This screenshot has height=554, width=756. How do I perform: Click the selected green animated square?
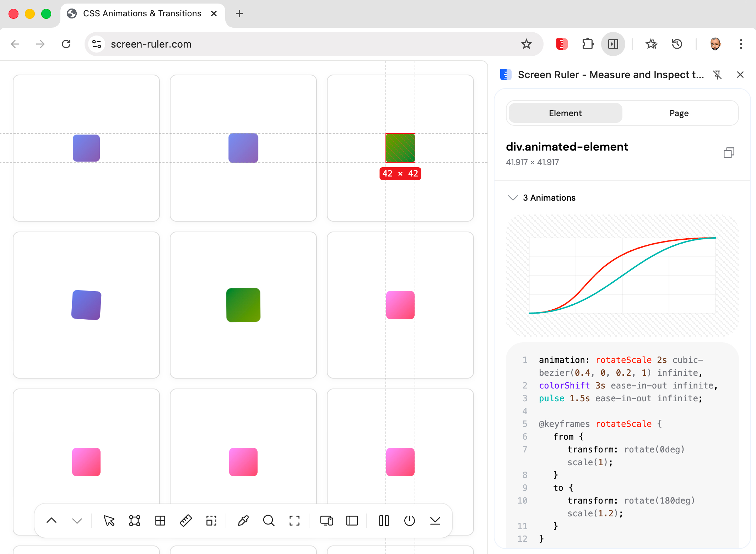point(400,148)
